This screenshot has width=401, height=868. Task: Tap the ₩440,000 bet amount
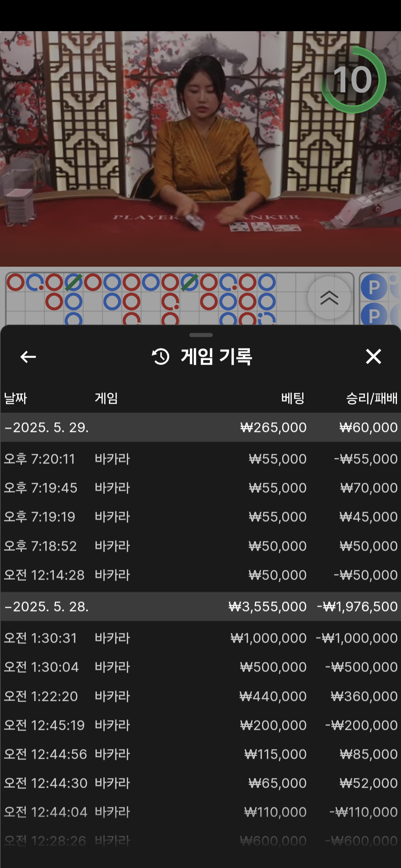(x=273, y=696)
